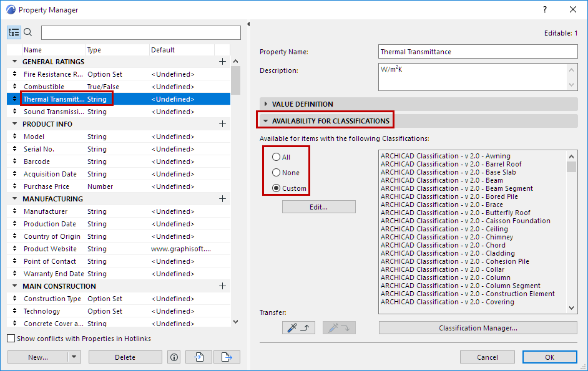This screenshot has width=588, height=371.
Task: Enable Show conflicts with Properties in Hotlinks
Action: point(11,339)
